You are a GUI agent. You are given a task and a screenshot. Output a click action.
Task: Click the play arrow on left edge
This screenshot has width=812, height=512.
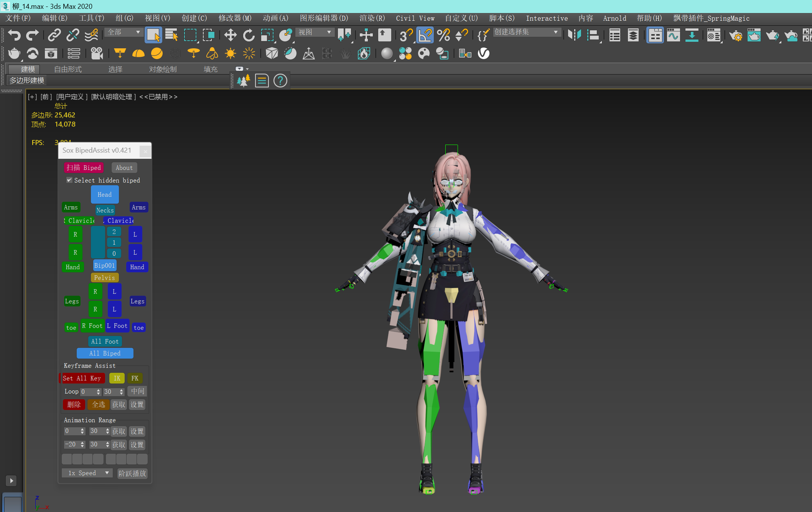[11, 481]
